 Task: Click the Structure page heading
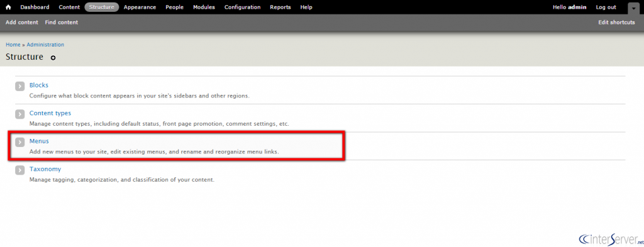[x=25, y=57]
